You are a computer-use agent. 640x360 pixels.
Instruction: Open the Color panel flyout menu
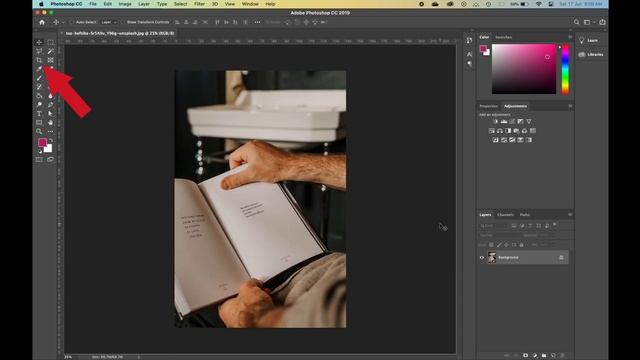tap(570, 37)
